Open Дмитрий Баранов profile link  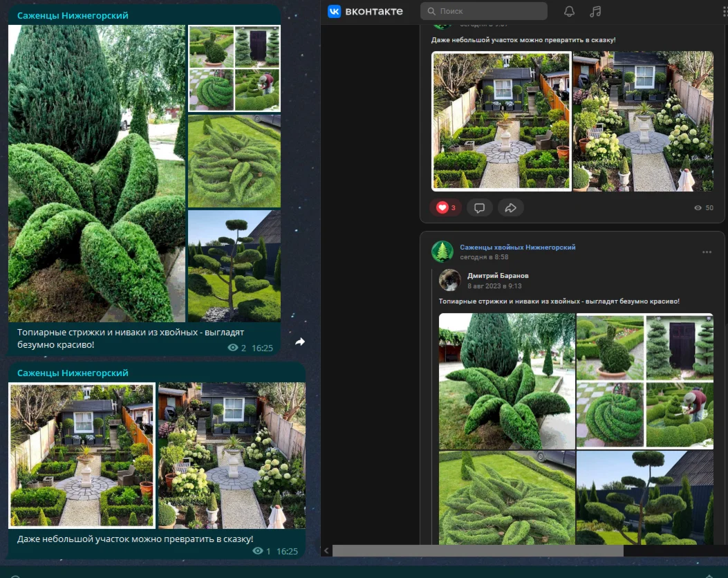pyautogui.click(x=498, y=275)
